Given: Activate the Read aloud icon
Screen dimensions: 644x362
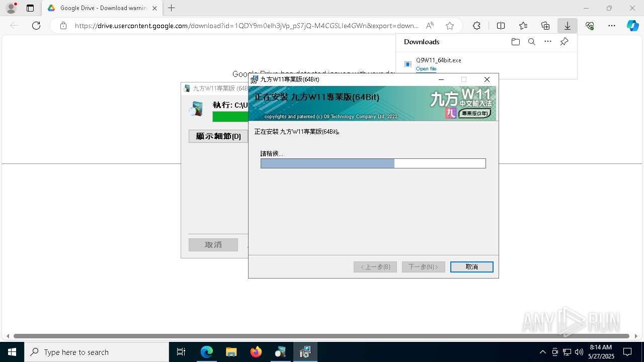Looking at the screenshot, I should coord(430,26).
